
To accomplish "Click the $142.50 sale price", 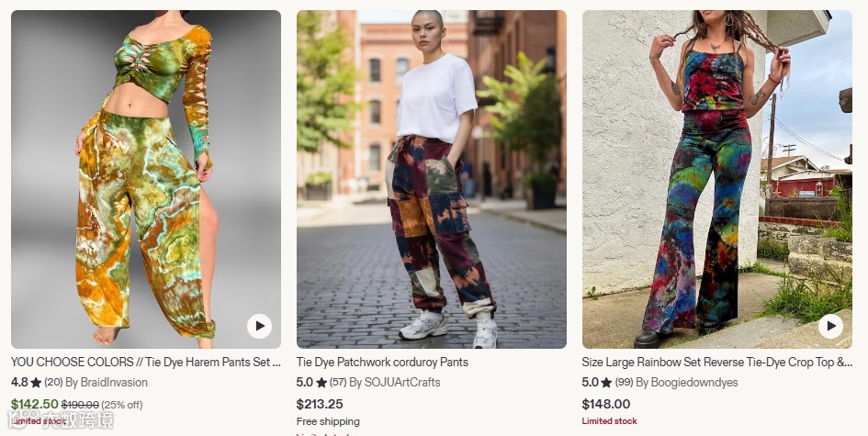I will [x=34, y=404].
